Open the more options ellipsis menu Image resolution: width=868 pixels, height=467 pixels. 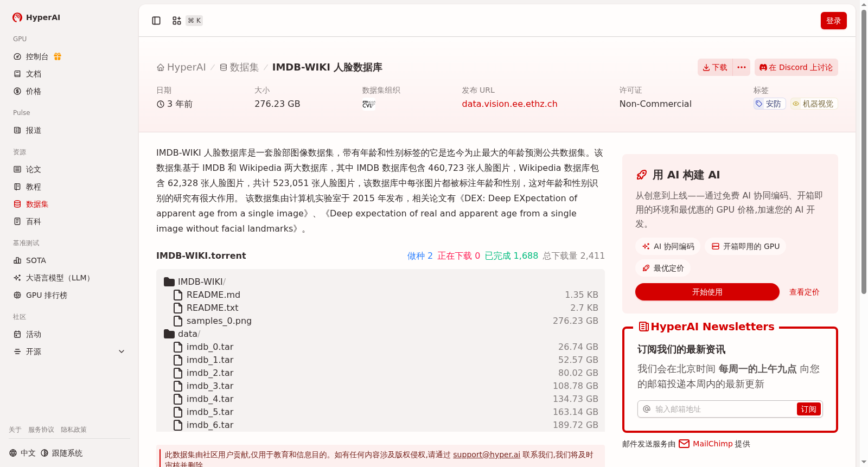(742, 67)
